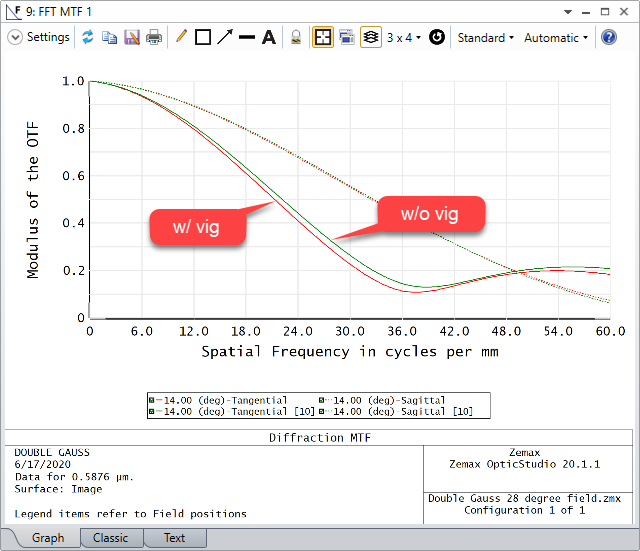Viewport: 640px width, 551px height.
Task: Toggle the window lock icon
Action: pyautogui.click(x=296, y=38)
